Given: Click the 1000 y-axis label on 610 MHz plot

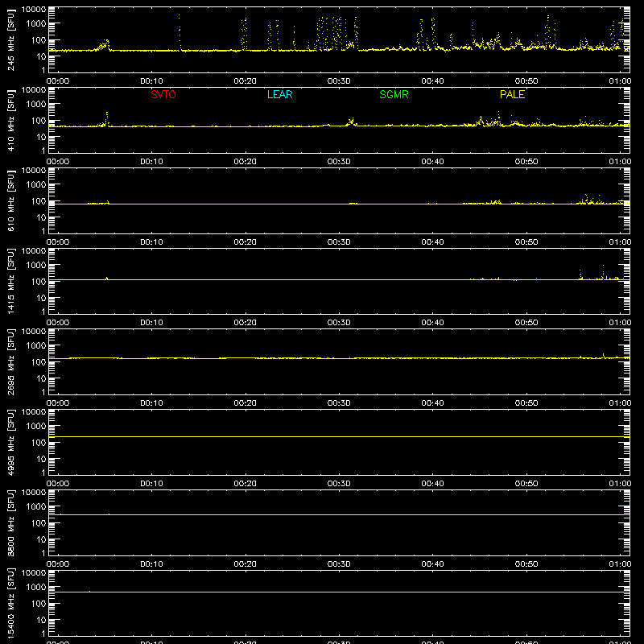Looking at the screenshot, I should (36, 185).
